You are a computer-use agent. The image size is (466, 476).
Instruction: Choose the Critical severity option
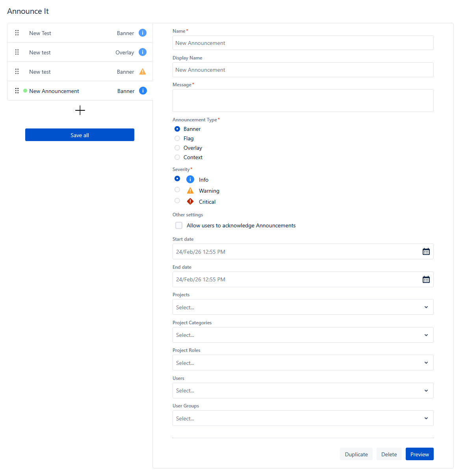177,201
